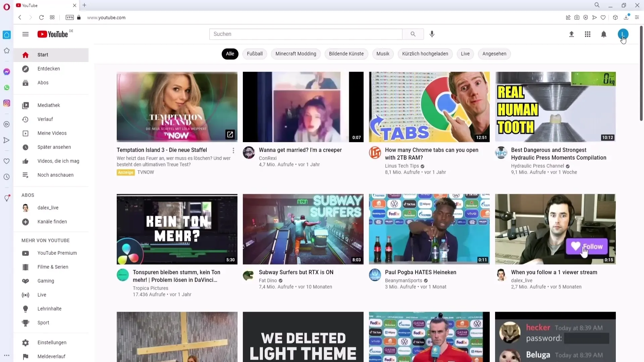
Task: Start voice search with the microphone
Action: tap(432, 34)
